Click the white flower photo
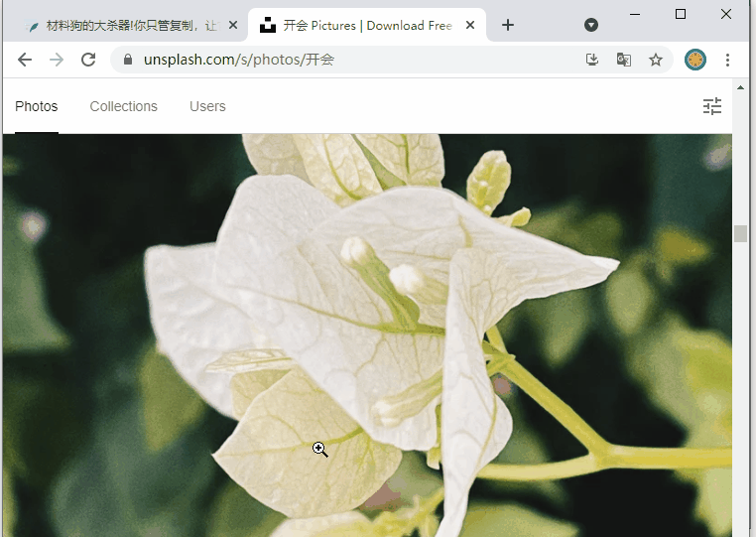Image resolution: width=756 pixels, height=537 pixels. click(367, 336)
